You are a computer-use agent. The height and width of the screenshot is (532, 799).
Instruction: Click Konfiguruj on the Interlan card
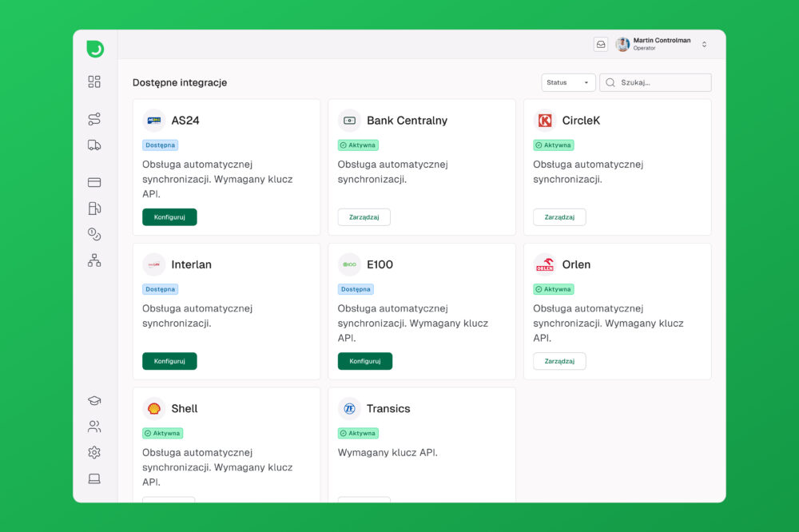pos(169,361)
